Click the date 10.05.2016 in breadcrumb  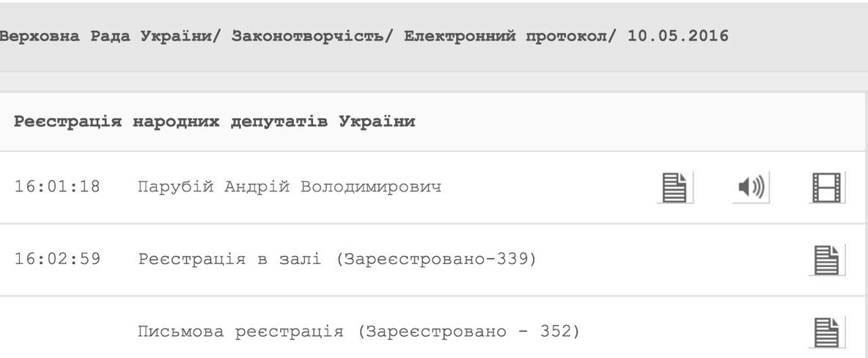pos(678,36)
